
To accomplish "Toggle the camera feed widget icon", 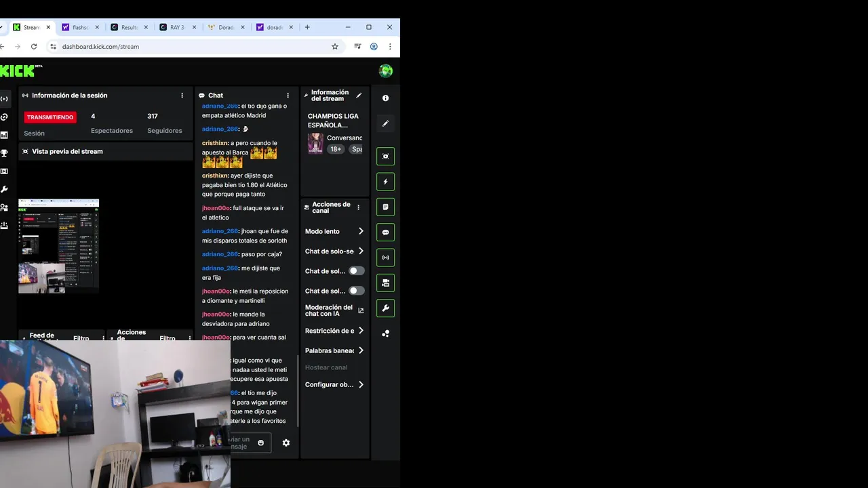I will (385, 283).
